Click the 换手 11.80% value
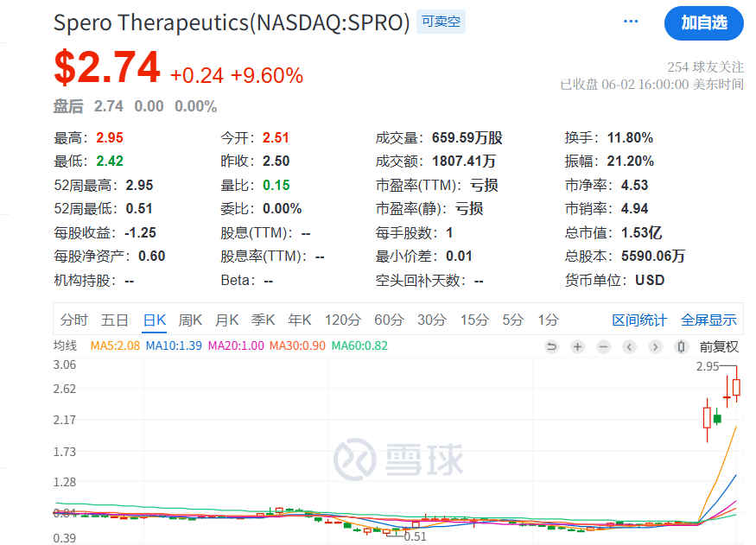This screenshot has height=545, width=756. click(630, 138)
